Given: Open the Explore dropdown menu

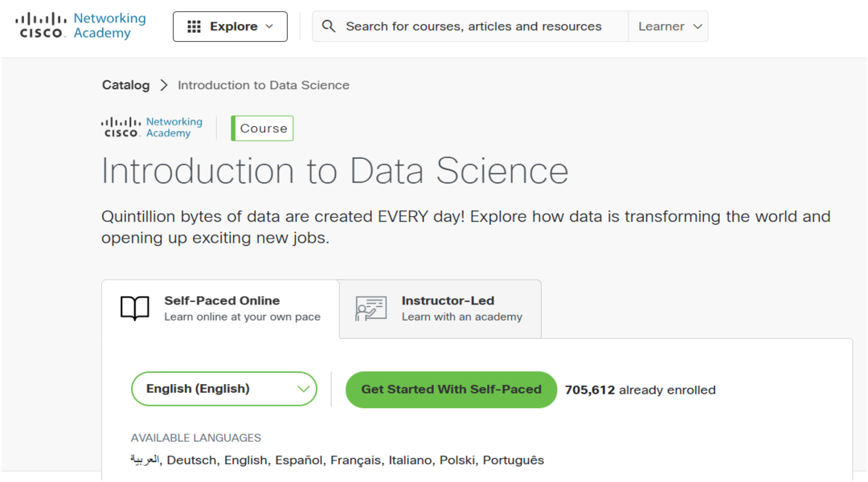Looking at the screenshot, I should tap(230, 27).
